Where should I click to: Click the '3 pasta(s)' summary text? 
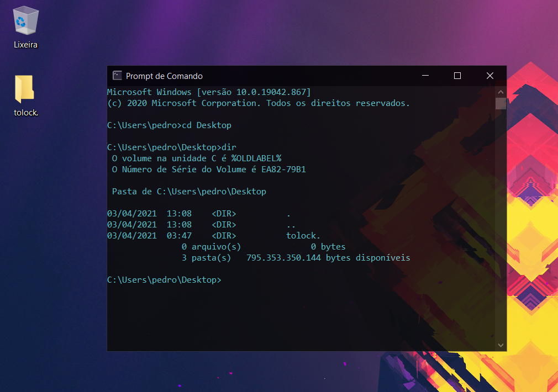click(206, 257)
